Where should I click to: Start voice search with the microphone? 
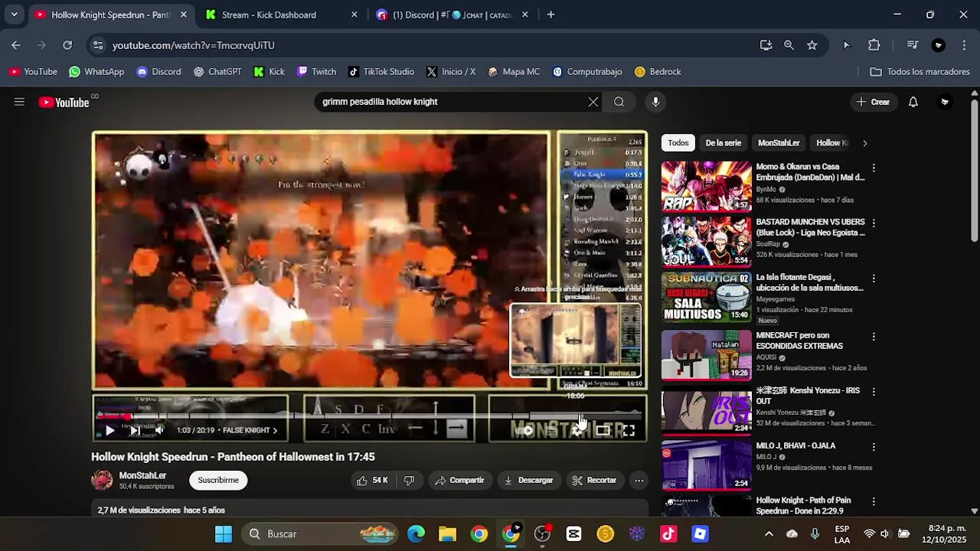pos(655,102)
